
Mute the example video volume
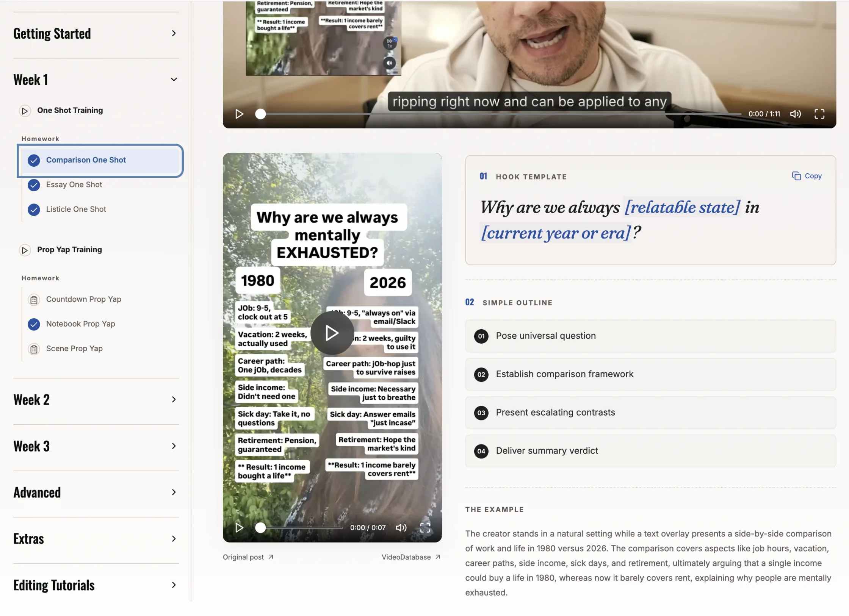(x=401, y=528)
